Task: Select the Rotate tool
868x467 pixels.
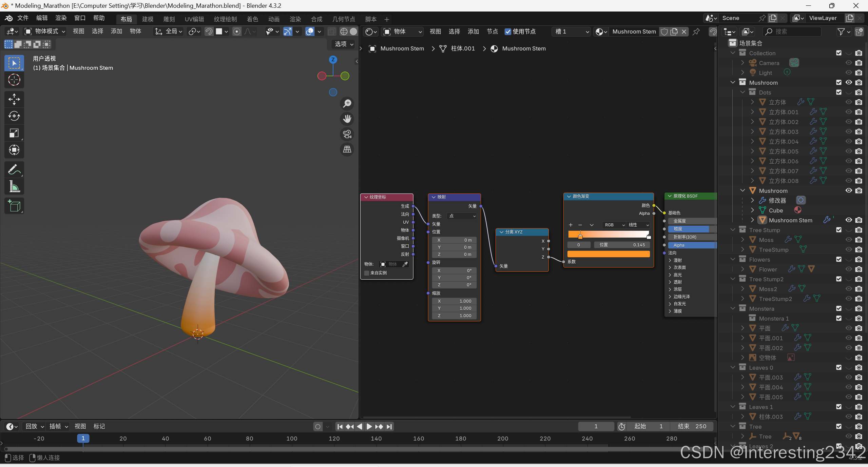Action: [14, 116]
